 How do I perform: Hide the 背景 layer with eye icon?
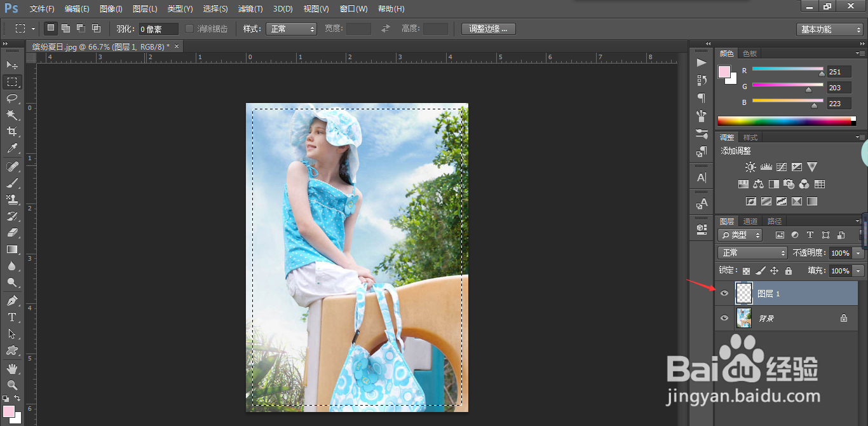pos(724,318)
